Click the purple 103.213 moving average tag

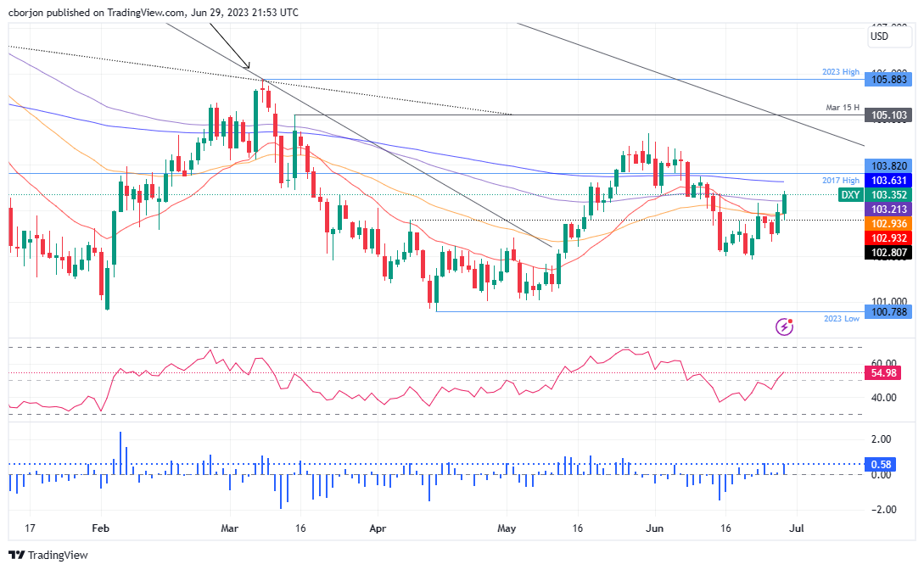pyautogui.click(x=888, y=209)
